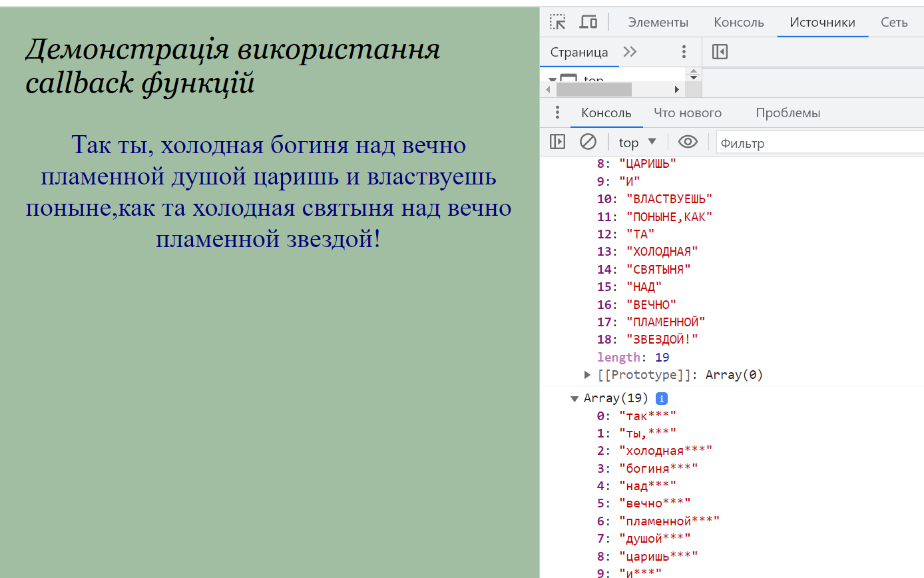
Task: Open three-dot menu beside Страница tab
Action: click(x=684, y=52)
